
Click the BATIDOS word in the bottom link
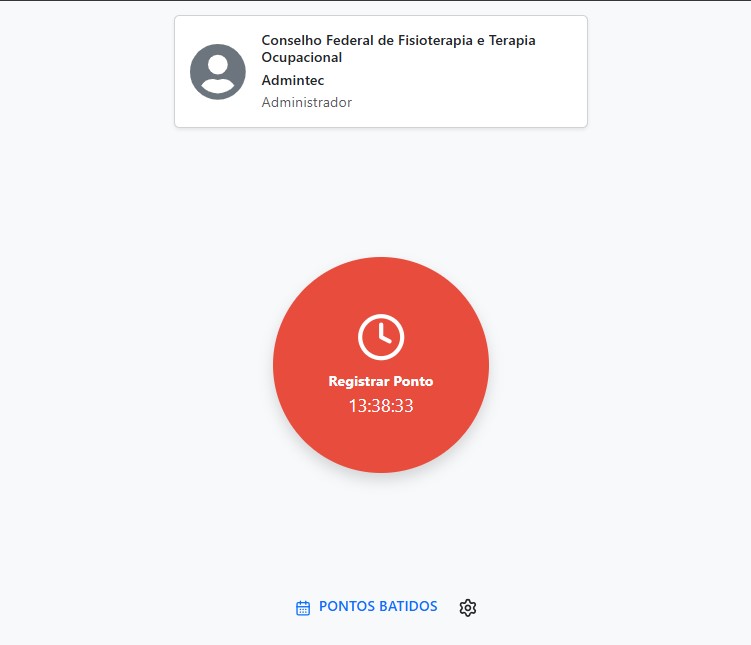pos(408,606)
